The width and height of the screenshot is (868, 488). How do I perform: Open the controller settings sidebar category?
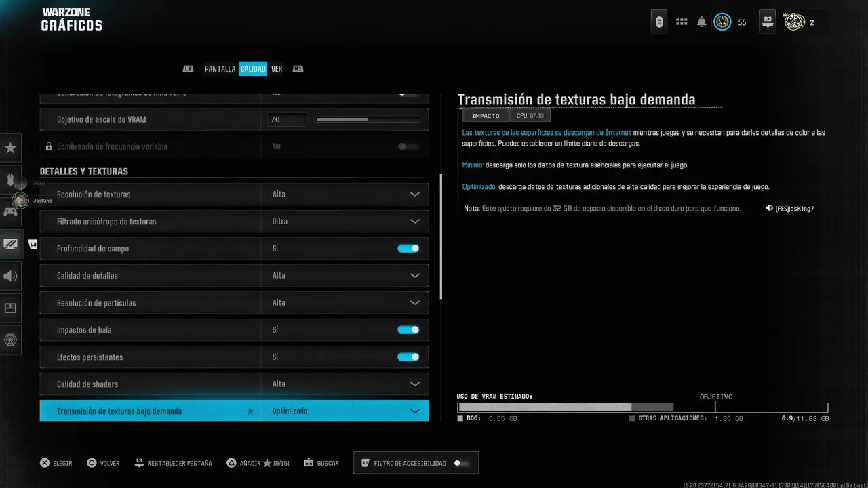tap(11, 211)
